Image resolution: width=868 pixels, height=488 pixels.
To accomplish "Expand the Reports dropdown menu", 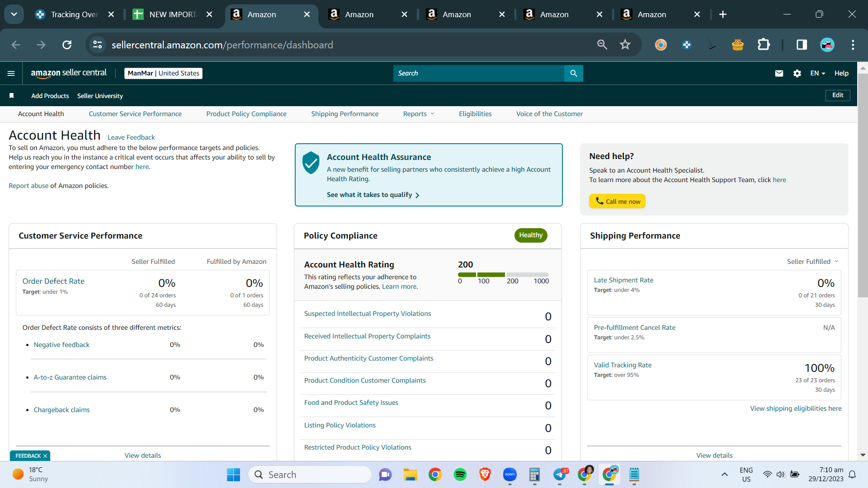I will coord(419,114).
